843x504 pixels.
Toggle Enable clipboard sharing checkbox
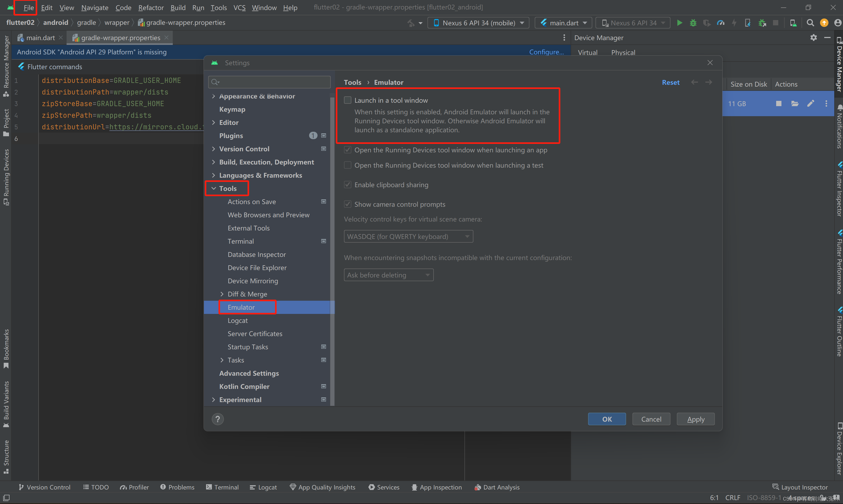pyautogui.click(x=347, y=185)
